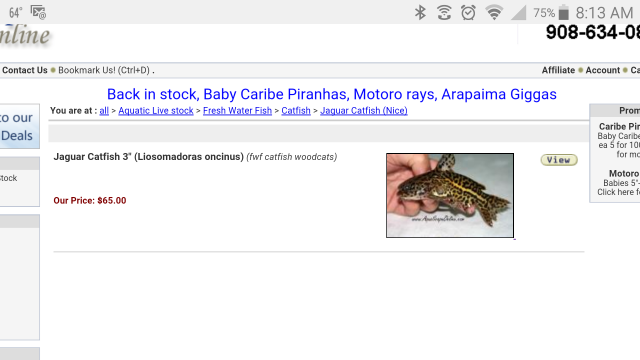Tap the Bluetooth status icon
640x360 pixels.
[420, 13]
